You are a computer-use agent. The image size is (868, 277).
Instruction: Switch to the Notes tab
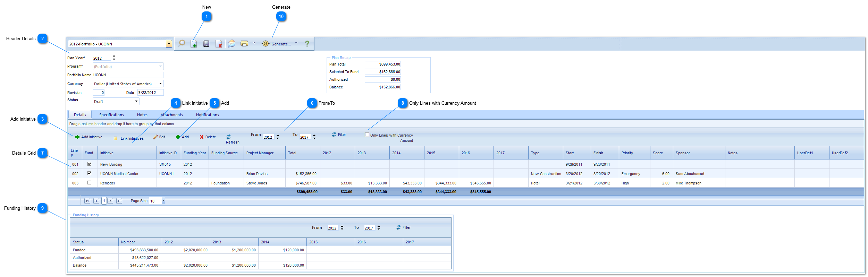[x=142, y=115]
